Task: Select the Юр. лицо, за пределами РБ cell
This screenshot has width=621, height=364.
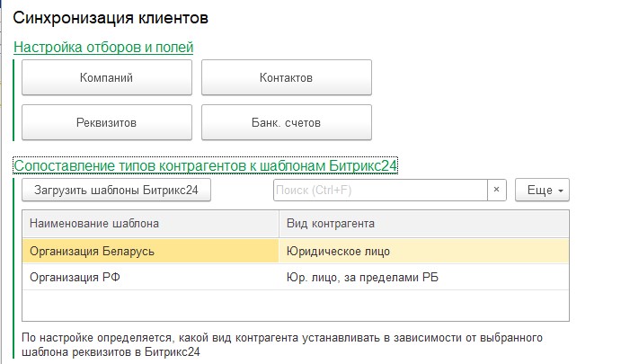Action: 424,277
